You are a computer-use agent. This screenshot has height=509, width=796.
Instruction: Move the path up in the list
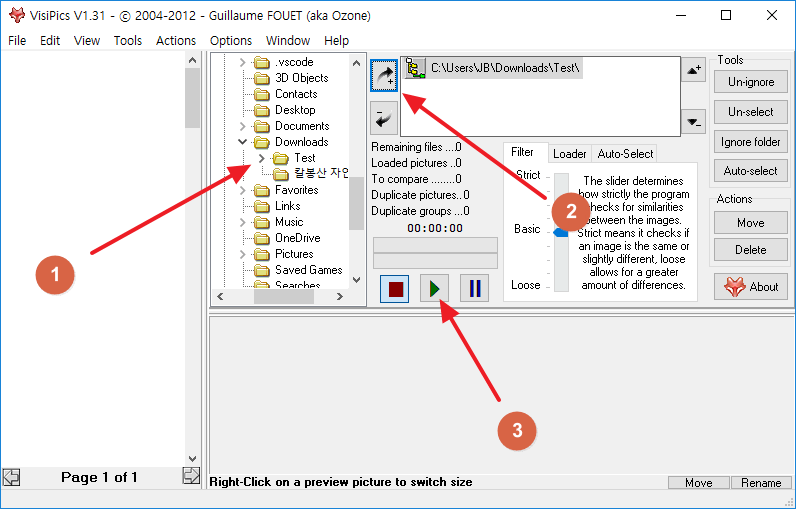(x=693, y=70)
